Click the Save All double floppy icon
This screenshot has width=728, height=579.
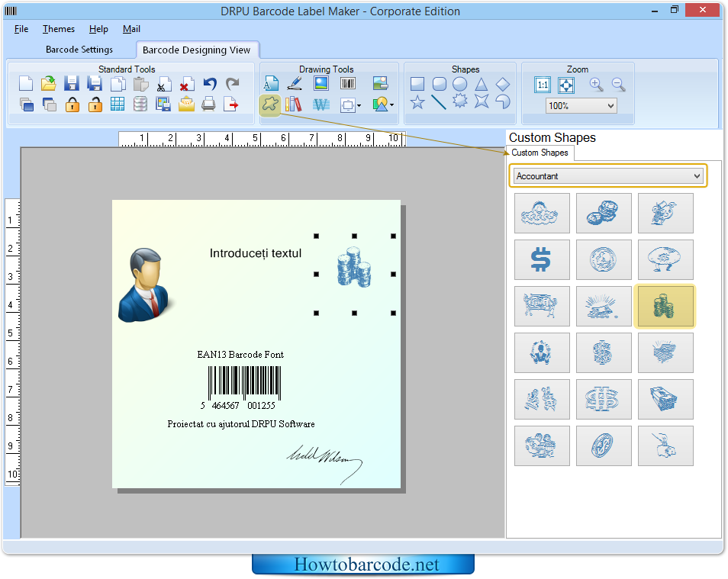click(95, 84)
